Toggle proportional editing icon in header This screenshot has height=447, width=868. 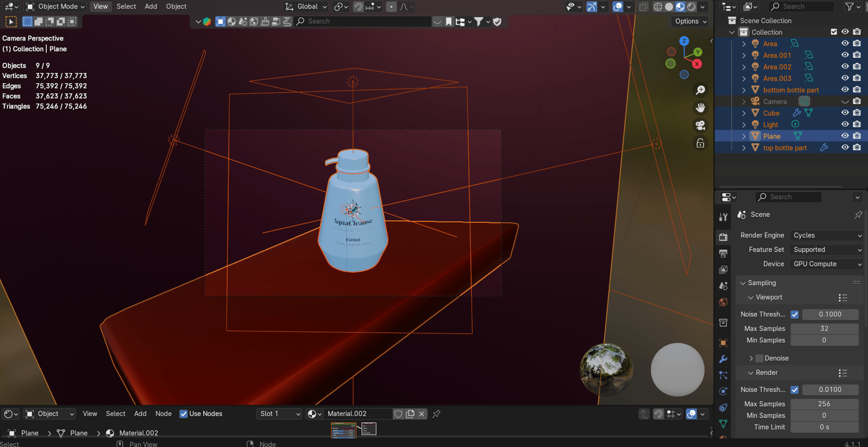[x=392, y=7]
